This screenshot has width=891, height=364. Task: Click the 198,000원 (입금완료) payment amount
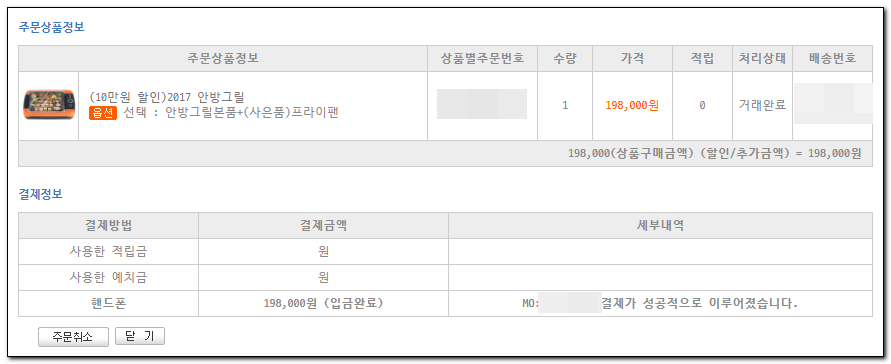(323, 303)
